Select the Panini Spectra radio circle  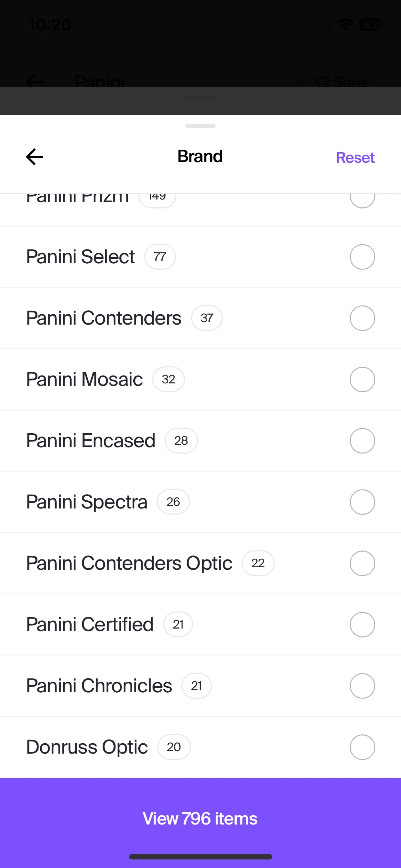click(x=362, y=502)
